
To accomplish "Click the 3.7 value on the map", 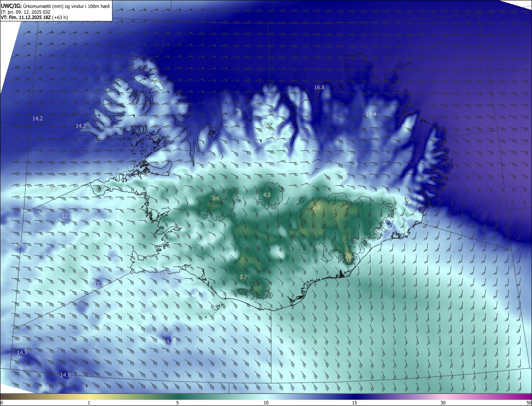I will point(243,277).
